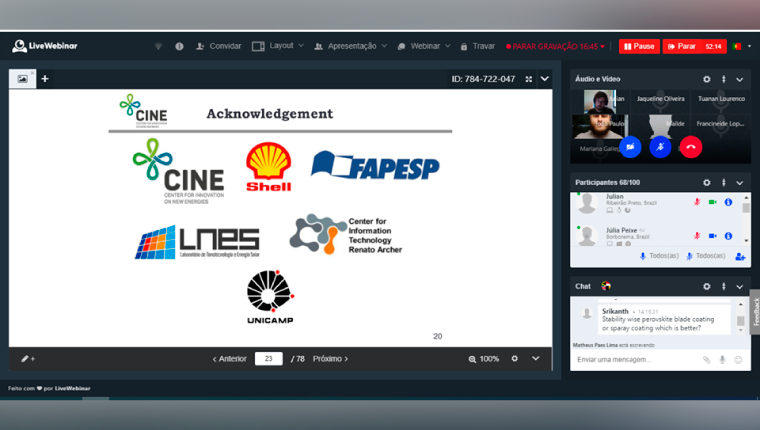Open Chat settings gear

pyautogui.click(x=707, y=287)
